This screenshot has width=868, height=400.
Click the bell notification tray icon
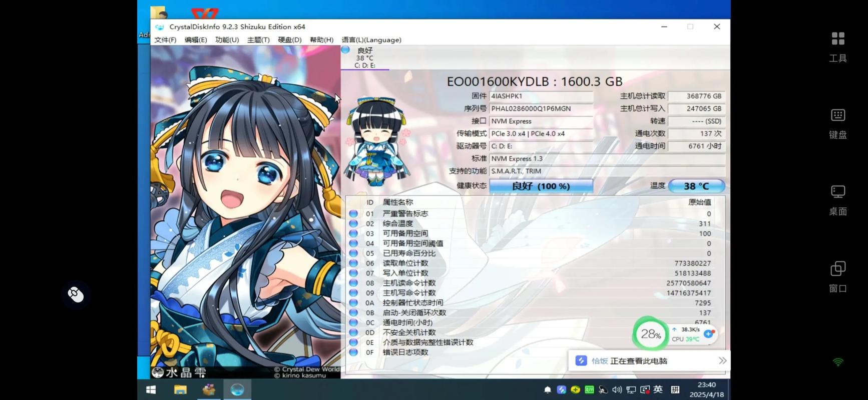[548, 389]
